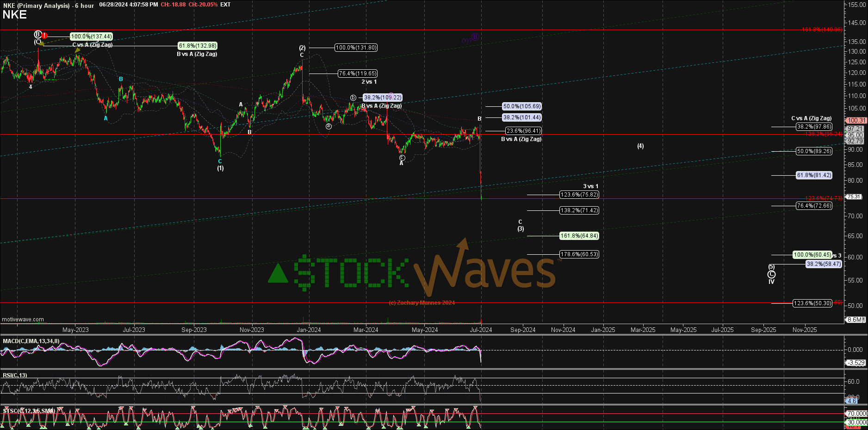The width and height of the screenshot is (868, 430).
Task: Click the timestamp 06/28/2024 4:07:58 PM
Action: [x=129, y=5]
